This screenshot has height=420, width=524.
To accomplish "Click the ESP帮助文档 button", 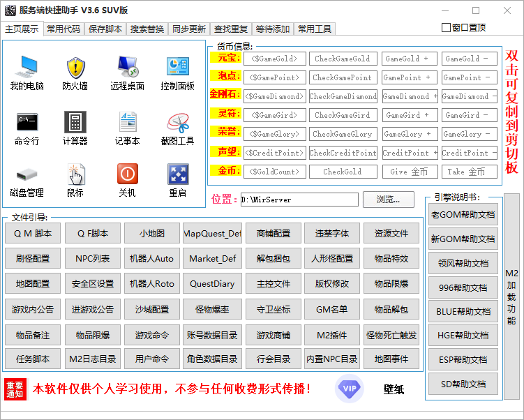I will 463,359.
